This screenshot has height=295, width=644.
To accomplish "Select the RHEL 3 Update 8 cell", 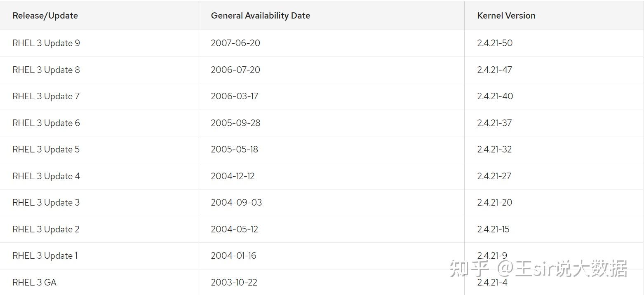I will point(46,70).
